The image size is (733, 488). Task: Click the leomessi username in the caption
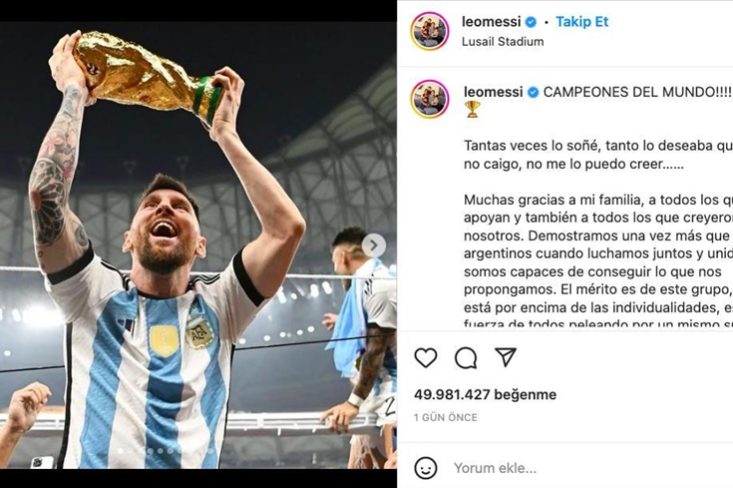click(493, 92)
